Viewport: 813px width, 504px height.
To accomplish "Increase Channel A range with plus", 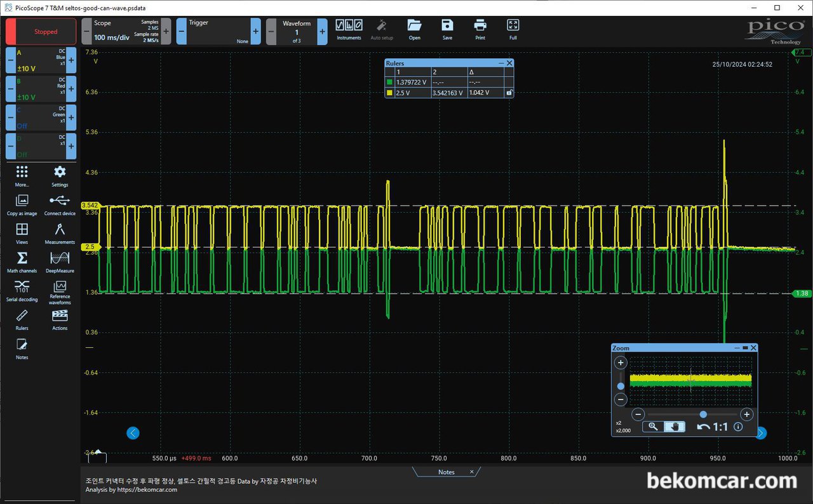I will [71, 60].
